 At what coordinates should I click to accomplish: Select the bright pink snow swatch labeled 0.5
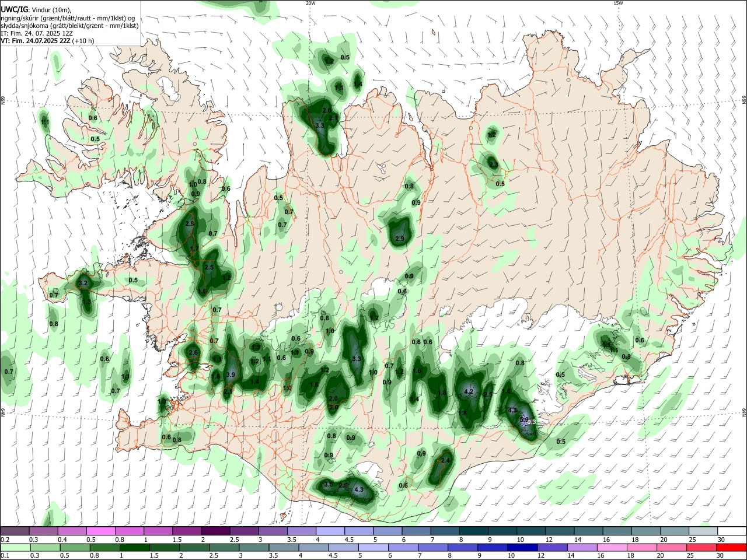(100, 531)
